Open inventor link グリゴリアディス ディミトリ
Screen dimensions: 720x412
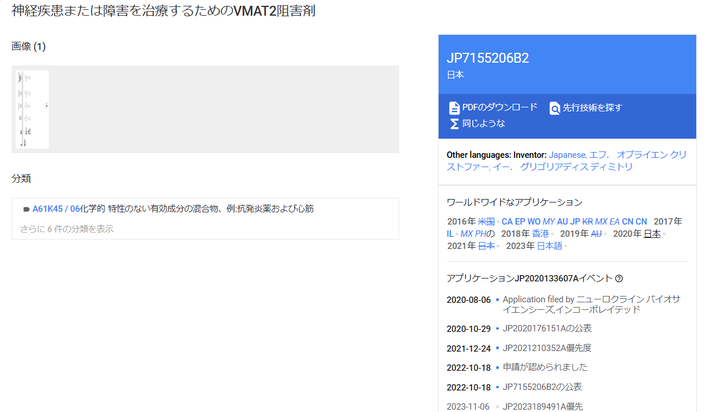[x=576, y=167]
